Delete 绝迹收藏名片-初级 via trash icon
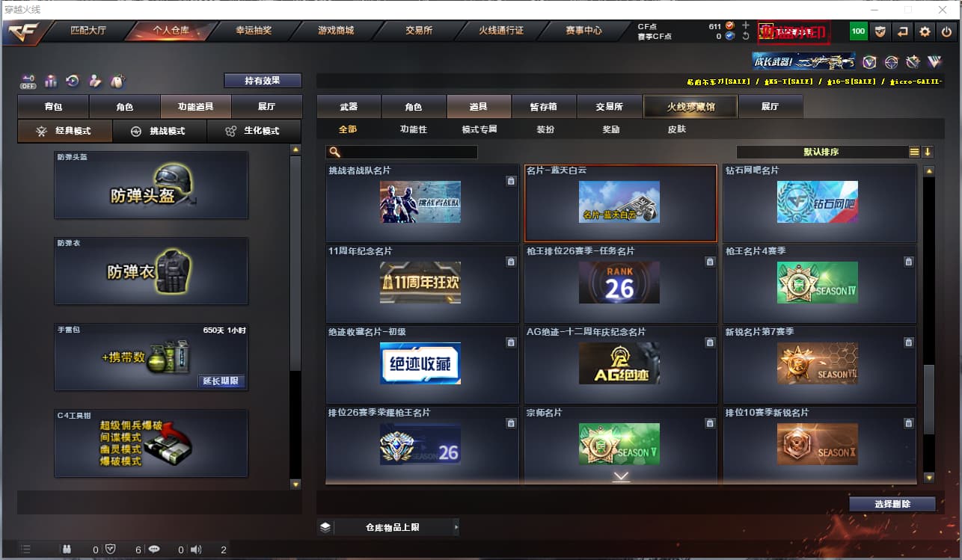The width and height of the screenshot is (962, 560). 511,342
